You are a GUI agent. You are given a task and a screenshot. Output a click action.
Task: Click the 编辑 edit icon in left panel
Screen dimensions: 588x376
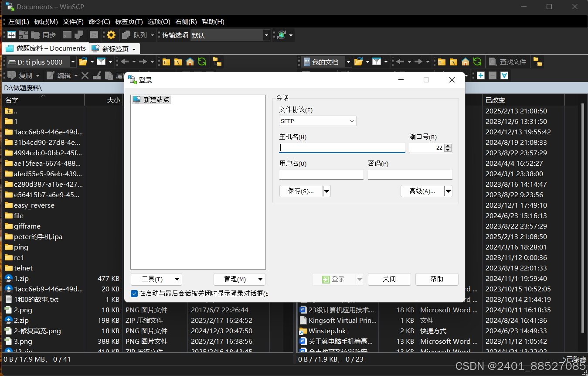point(51,75)
